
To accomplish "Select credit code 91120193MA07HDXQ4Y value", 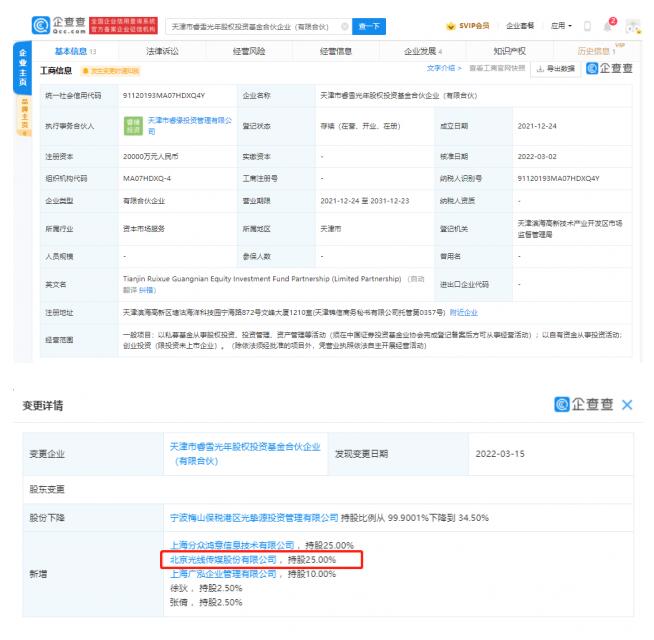I will (x=164, y=96).
